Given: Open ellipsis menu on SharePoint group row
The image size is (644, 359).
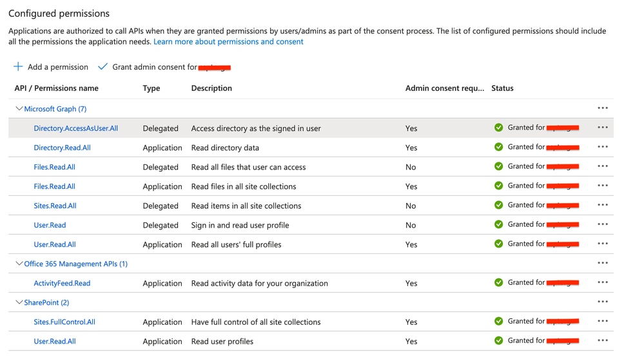Looking at the screenshot, I should [x=603, y=302].
